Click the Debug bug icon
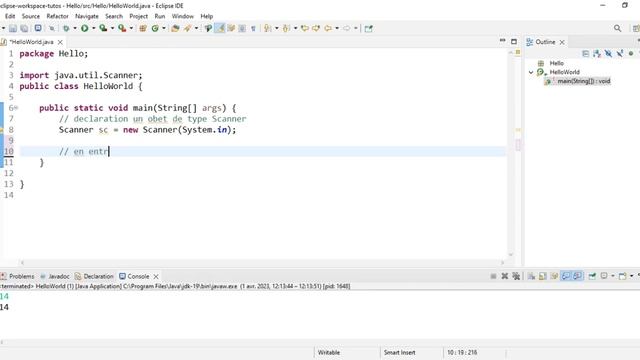The width and height of the screenshot is (640, 360). click(x=66, y=28)
